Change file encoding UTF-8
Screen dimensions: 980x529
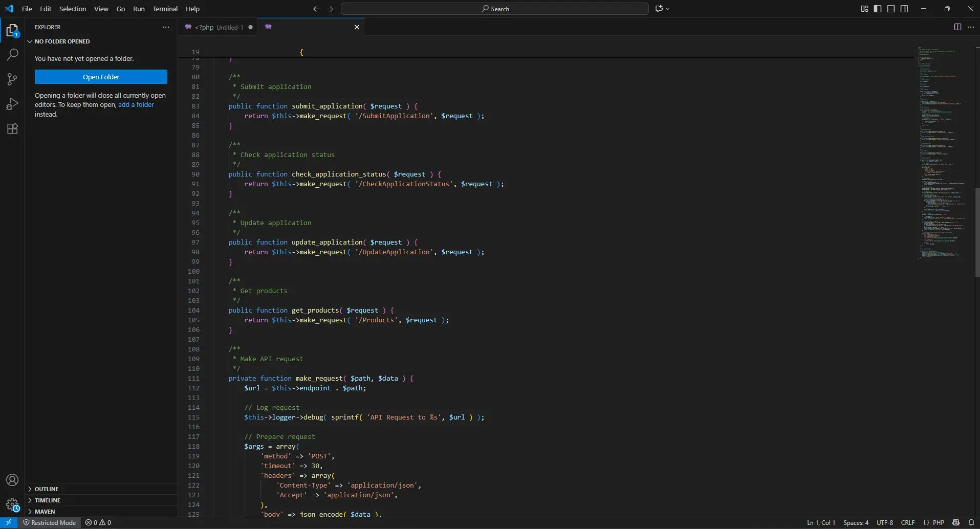(885, 522)
